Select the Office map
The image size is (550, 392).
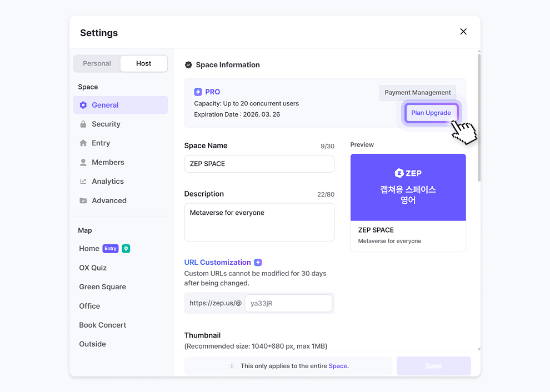pyautogui.click(x=89, y=306)
